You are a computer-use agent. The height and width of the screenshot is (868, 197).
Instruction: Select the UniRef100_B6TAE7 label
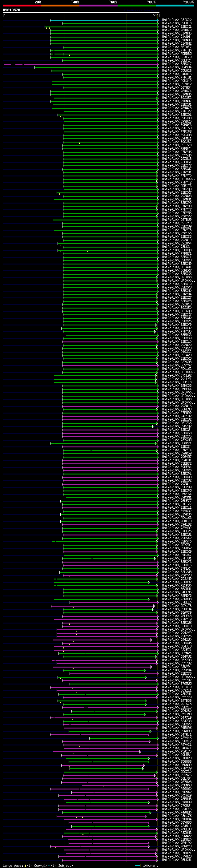(x=177, y=47)
